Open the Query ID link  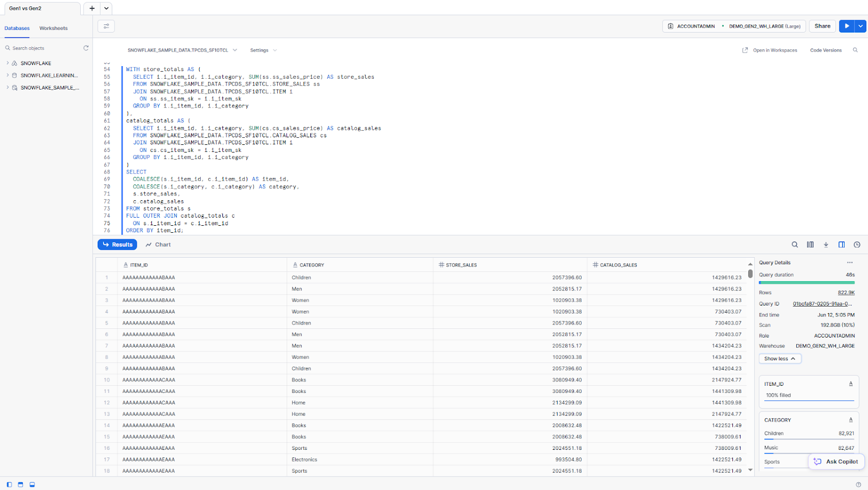point(822,304)
